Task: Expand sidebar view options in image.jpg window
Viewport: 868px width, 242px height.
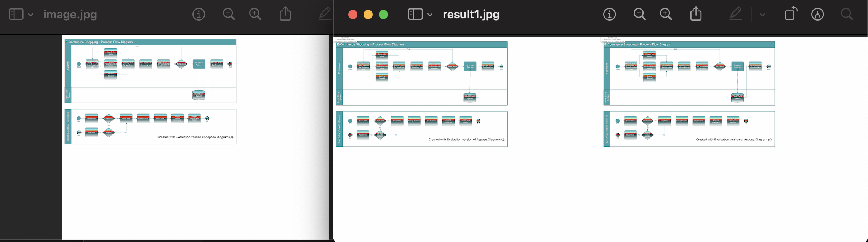Action: pyautogui.click(x=30, y=15)
